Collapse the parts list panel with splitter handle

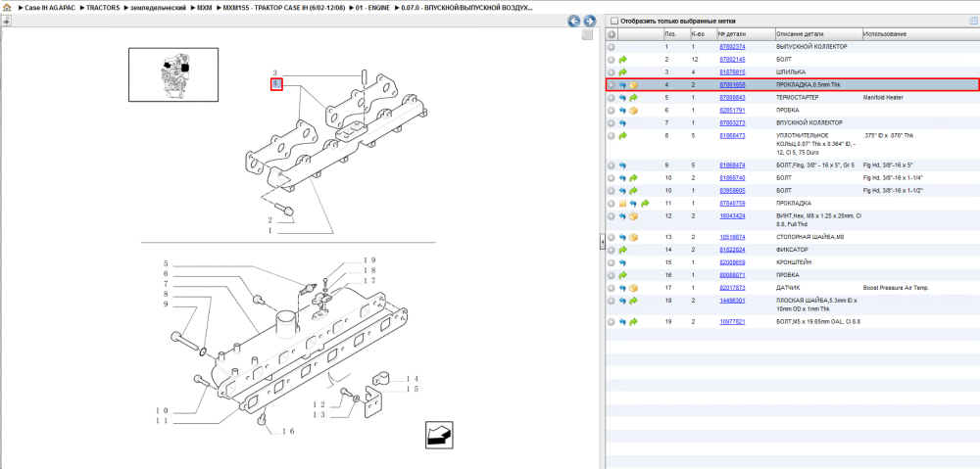point(603,241)
